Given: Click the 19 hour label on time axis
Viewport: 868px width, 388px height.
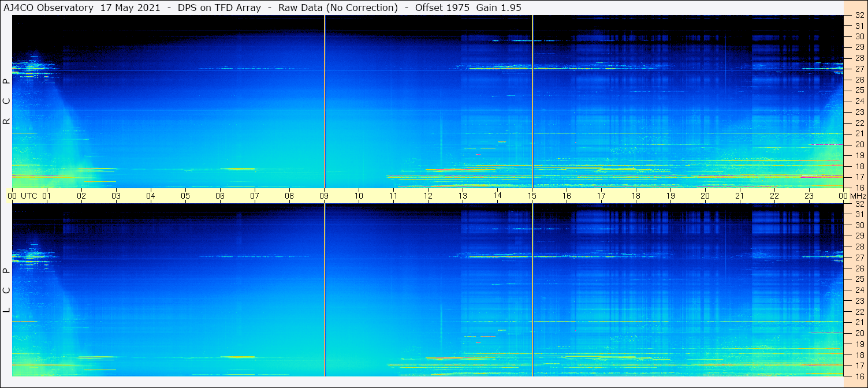Looking at the screenshot, I should tap(670, 196).
